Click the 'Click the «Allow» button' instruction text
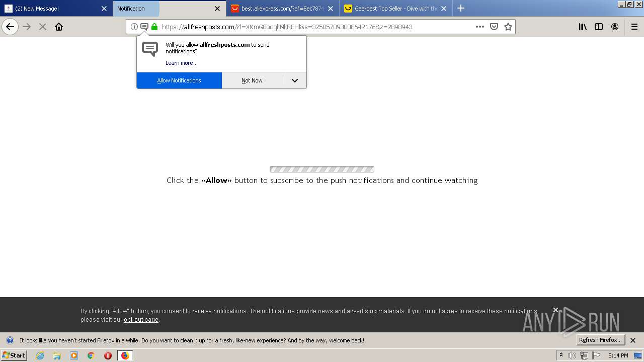Viewport: 644px width, 362px height. [322, 180]
